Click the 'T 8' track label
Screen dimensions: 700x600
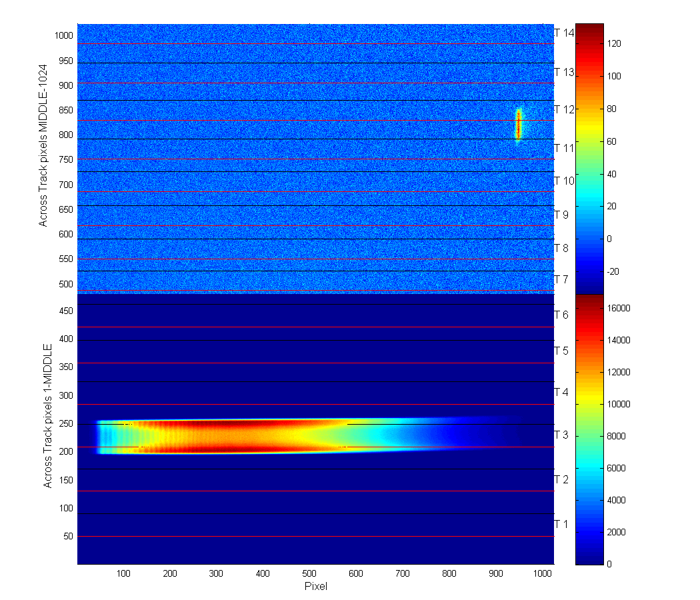561,248
